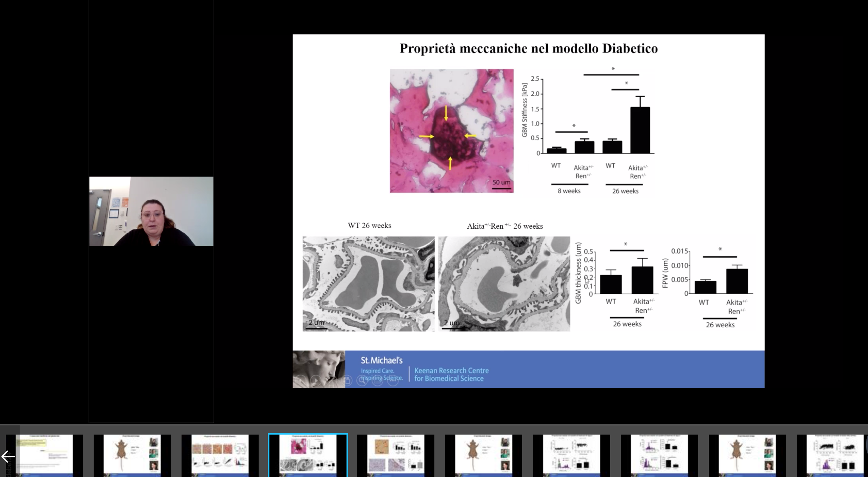868x477 pixels.
Task: Click the previous slide control on the slide
Action: click(x=300, y=381)
